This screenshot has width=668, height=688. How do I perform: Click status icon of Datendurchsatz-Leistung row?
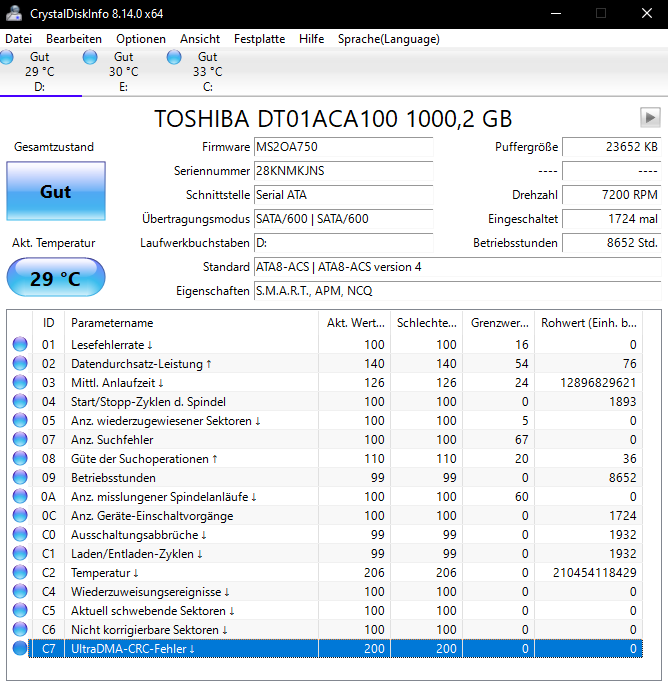click(20, 363)
